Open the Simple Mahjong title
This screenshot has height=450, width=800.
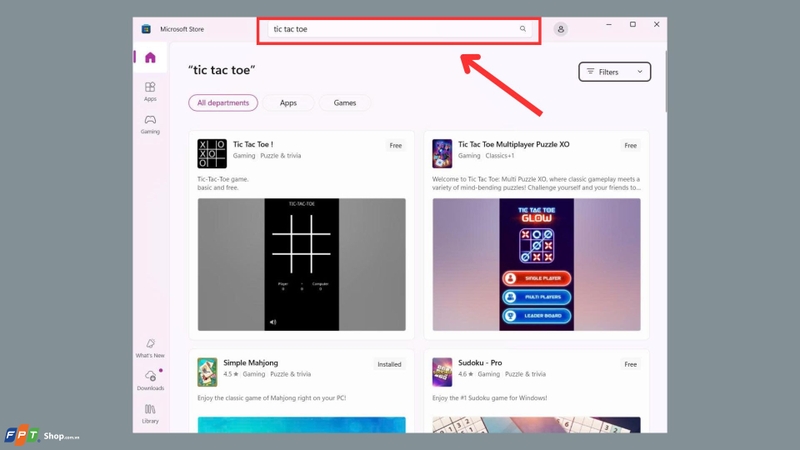click(251, 363)
